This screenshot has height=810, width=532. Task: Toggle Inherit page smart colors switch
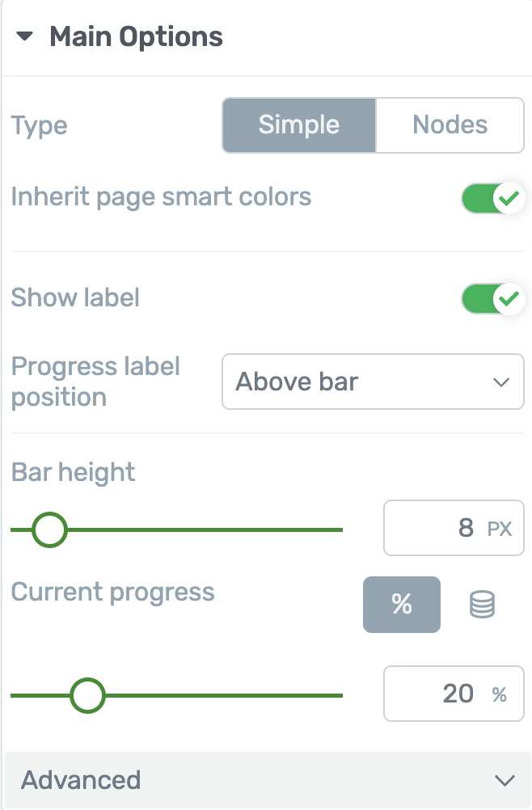492,198
